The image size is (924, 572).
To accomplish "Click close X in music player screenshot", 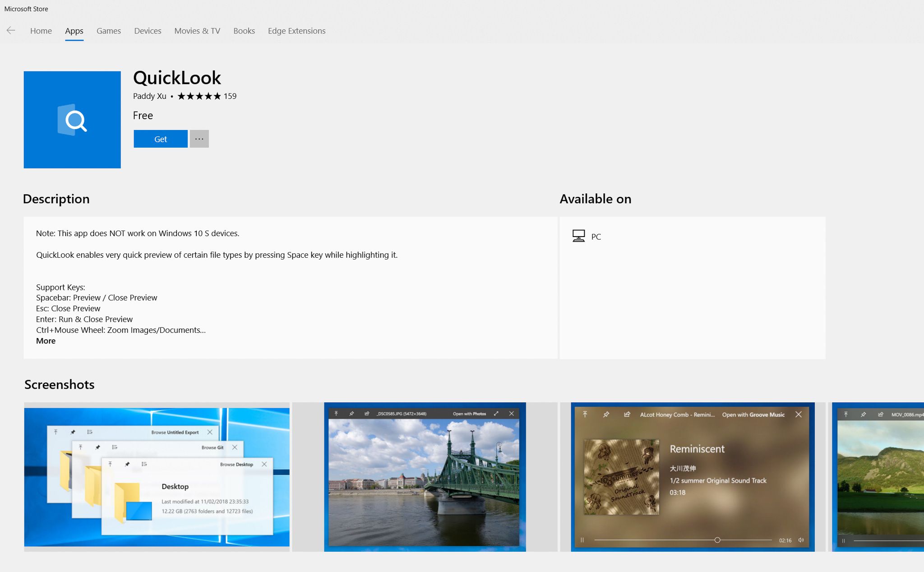I will coord(799,414).
